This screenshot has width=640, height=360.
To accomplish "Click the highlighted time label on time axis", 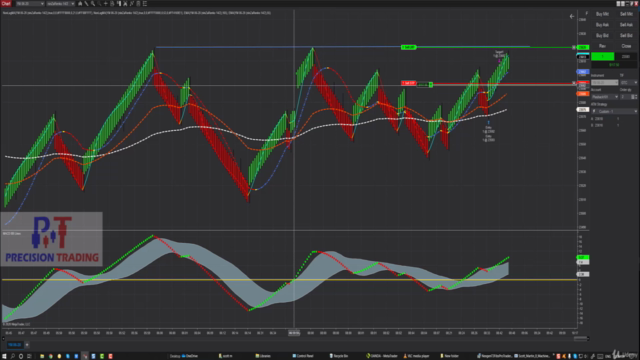I will point(294,333).
